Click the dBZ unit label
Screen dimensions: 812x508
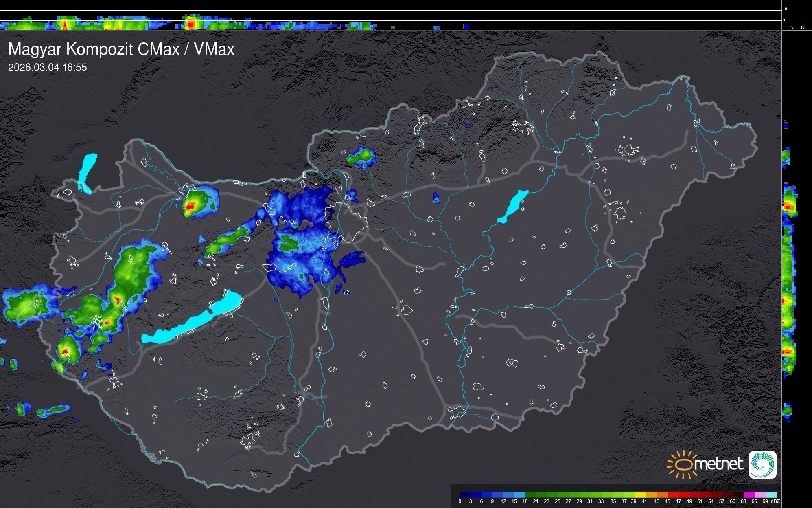pos(775,501)
